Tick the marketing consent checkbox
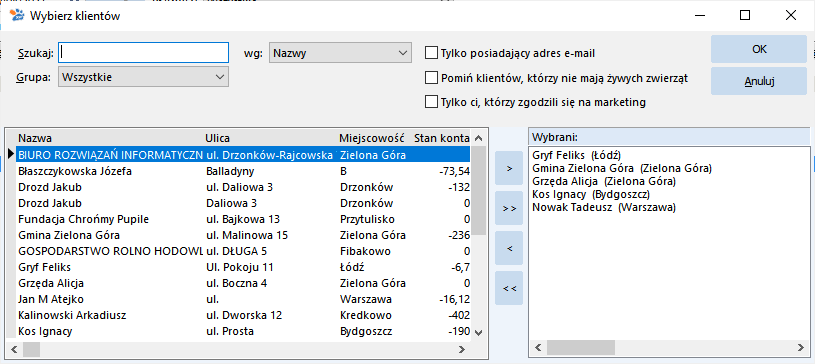 (431, 102)
